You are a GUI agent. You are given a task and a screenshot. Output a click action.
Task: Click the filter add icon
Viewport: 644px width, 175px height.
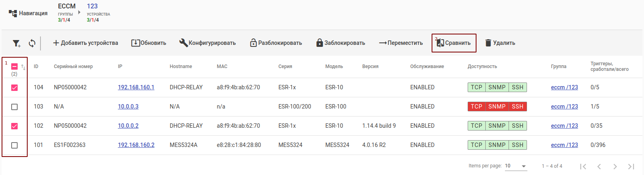(x=16, y=43)
